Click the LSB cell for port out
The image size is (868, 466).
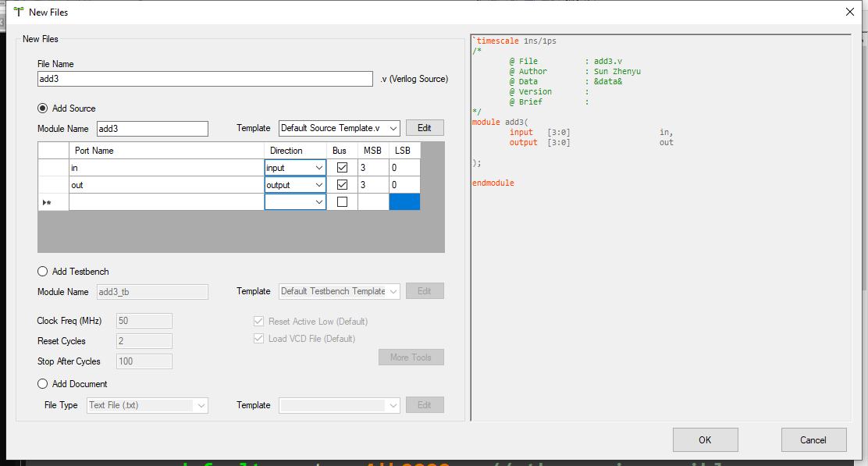click(x=404, y=185)
